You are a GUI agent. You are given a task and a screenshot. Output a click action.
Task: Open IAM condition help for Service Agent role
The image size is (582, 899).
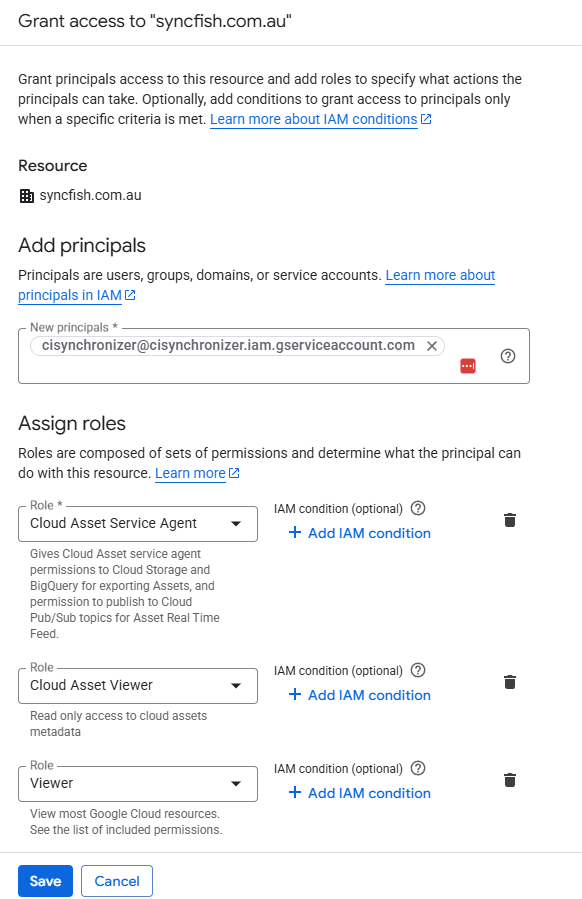(x=419, y=509)
